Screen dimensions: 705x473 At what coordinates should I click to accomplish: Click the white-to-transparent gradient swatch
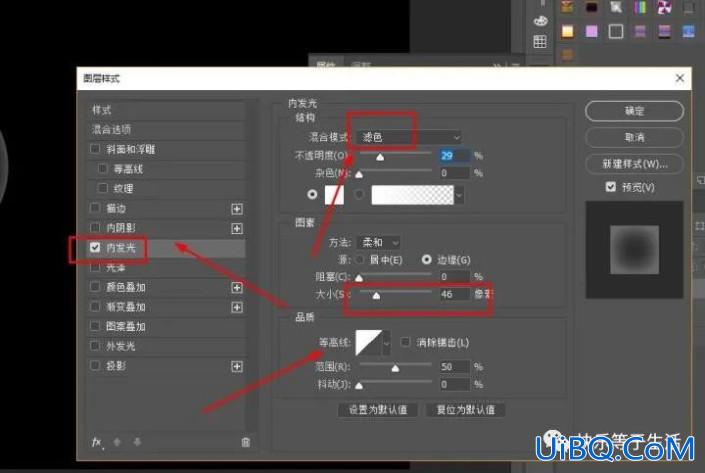413,195
